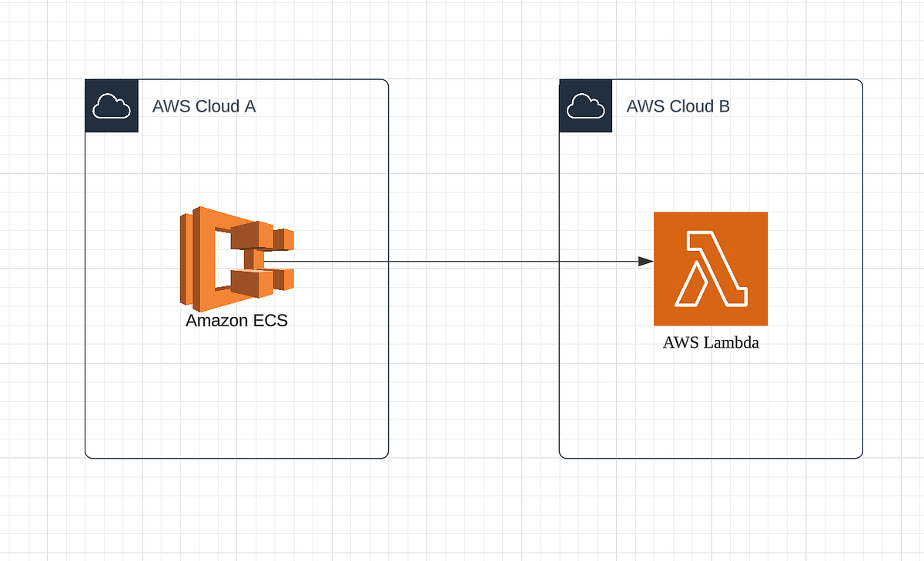The height and width of the screenshot is (561, 924).
Task: Click the arrowhead near the Lambda icon
Action: [x=645, y=262]
